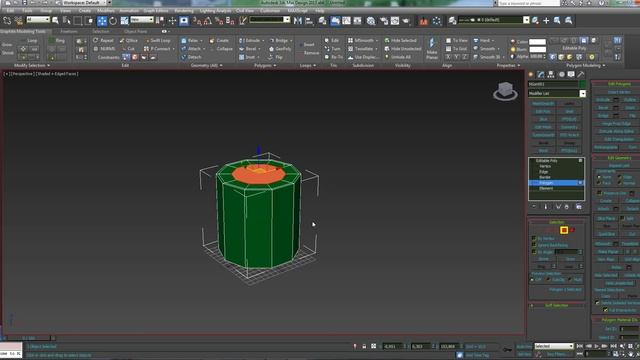Switch to the Object Paint ribbon tab
The height and width of the screenshot is (360, 640).
[x=136, y=31]
